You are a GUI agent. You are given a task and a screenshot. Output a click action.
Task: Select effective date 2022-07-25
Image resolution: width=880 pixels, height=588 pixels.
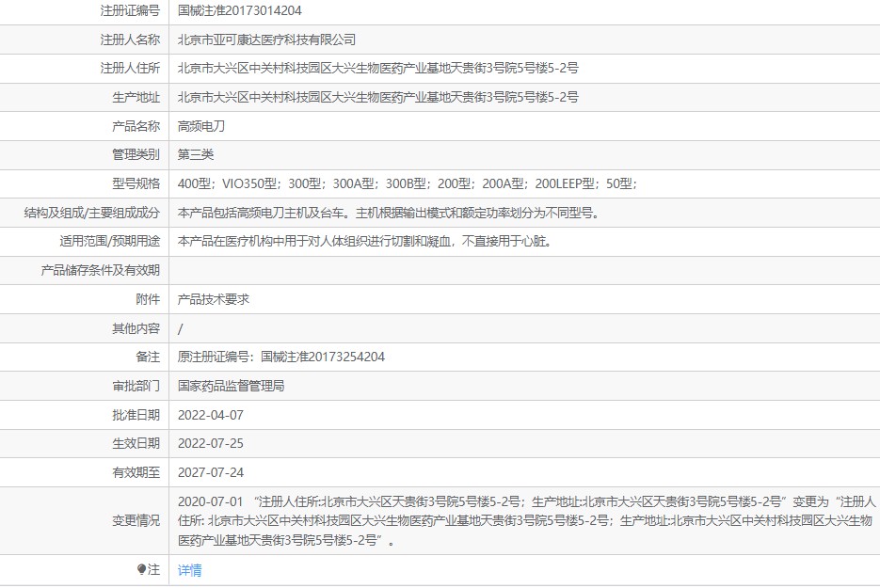pyautogui.click(x=211, y=444)
